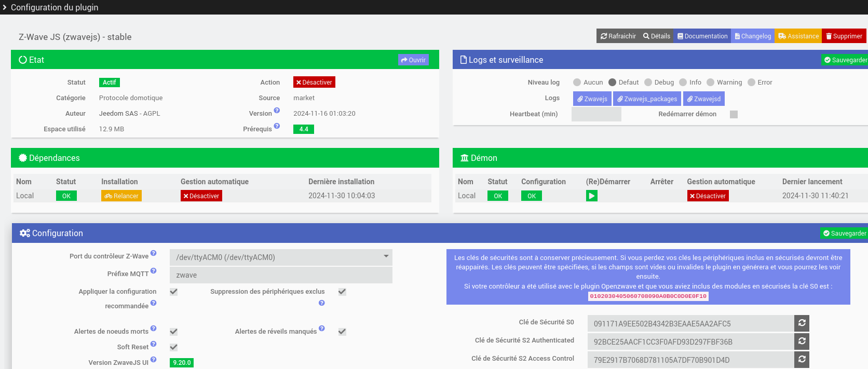Click help icon next to Prérequis

(277, 126)
